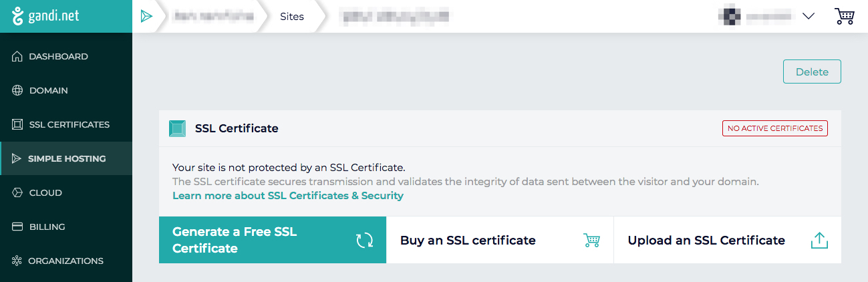Generate a Free SSL Certificate

tap(273, 240)
